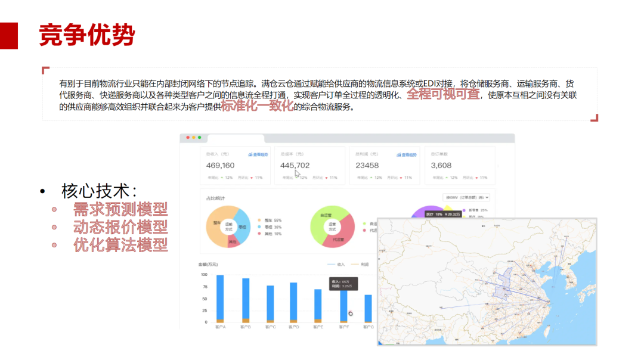The width and height of the screenshot is (644, 357).
Task: Click the 客户E blue bar
Action: pos(318,305)
